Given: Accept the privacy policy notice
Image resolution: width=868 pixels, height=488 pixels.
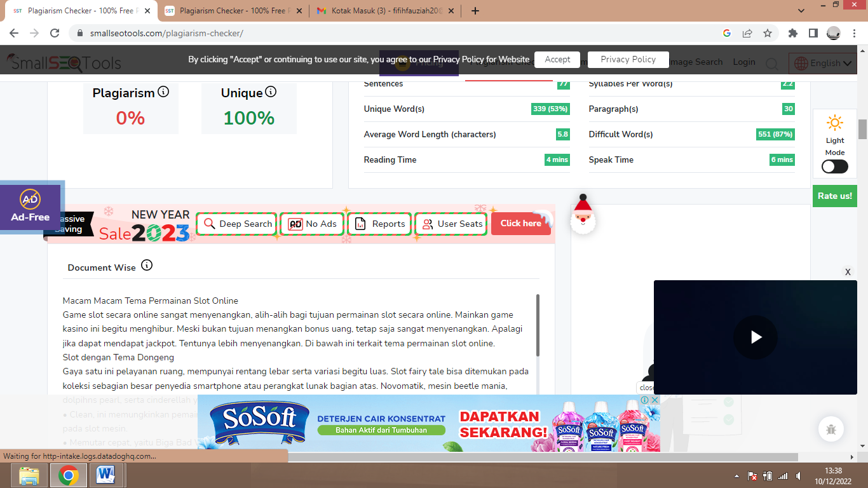Looking at the screenshot, I should (x=557, y=59).
